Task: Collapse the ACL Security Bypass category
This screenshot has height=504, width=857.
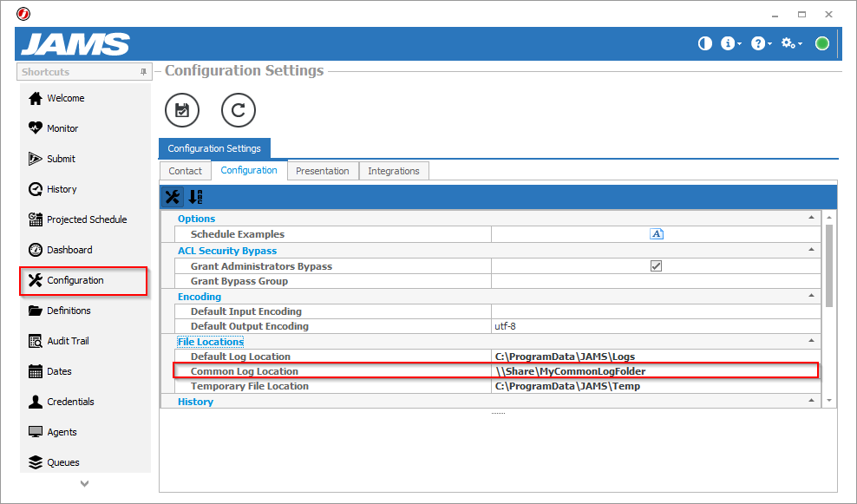Action: click(x=811, y=250)
